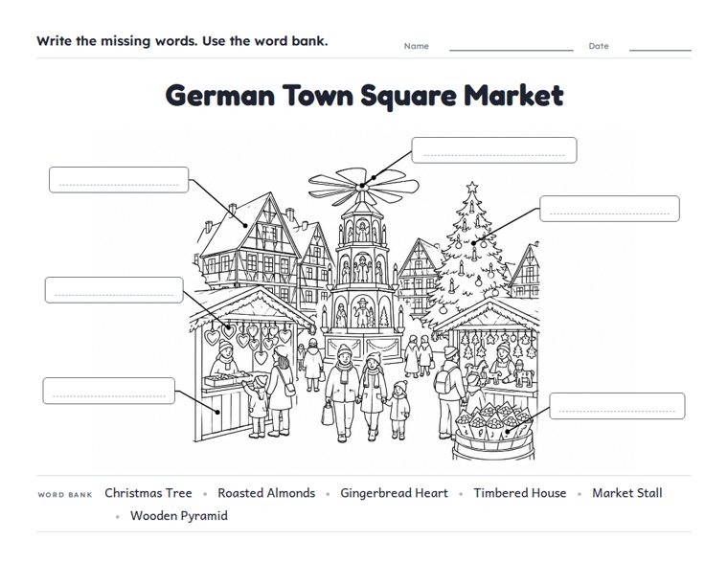Click the 'Date' label
728x562 pixels.
[x=599, y=46]
